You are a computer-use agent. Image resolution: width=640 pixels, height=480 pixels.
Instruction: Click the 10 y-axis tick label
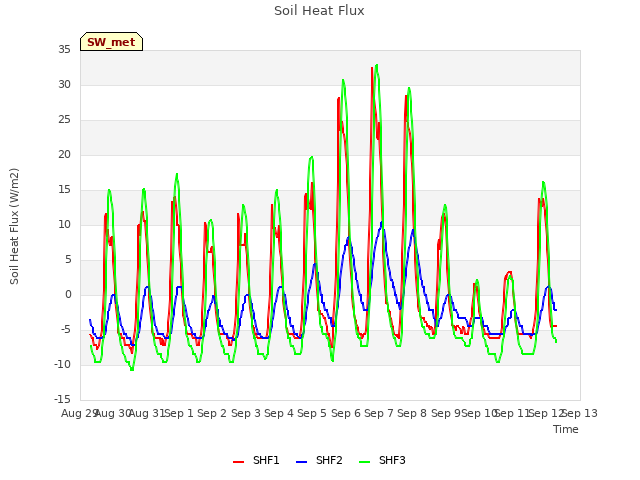tap(64, 224)
